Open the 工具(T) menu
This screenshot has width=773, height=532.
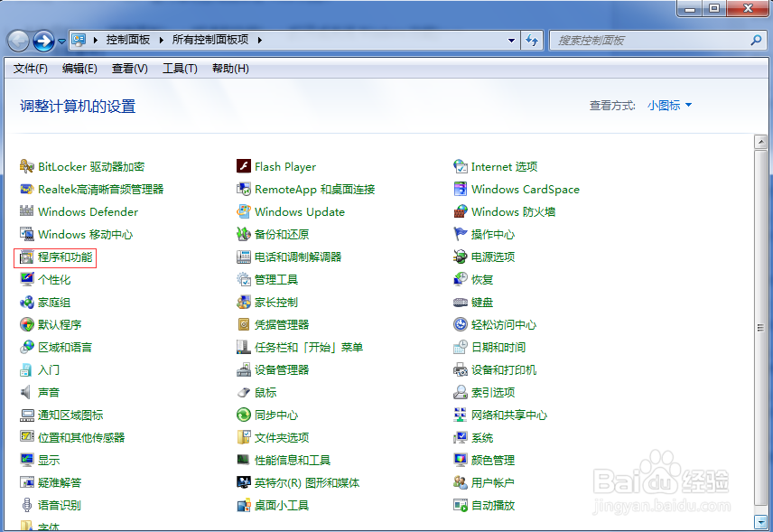180,69
